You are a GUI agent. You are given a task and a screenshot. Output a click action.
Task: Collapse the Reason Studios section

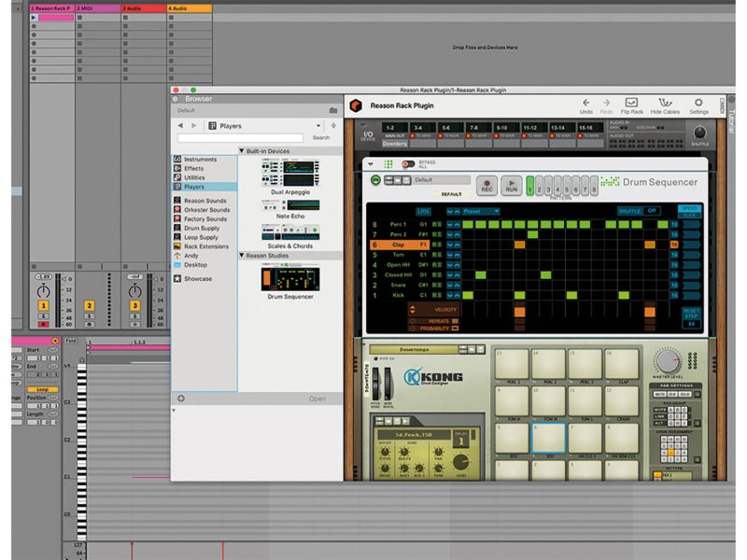(x=242, y=256)
